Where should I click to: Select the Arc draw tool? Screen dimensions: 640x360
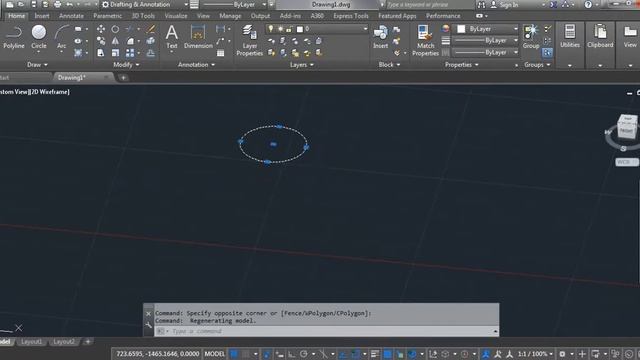(62, 37)
